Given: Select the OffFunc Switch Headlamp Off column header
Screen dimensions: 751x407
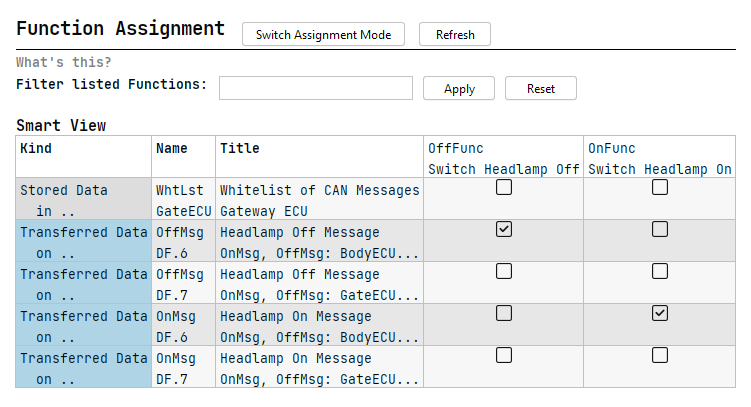Looking at the screenshot, I should click(x=503, y=157).
